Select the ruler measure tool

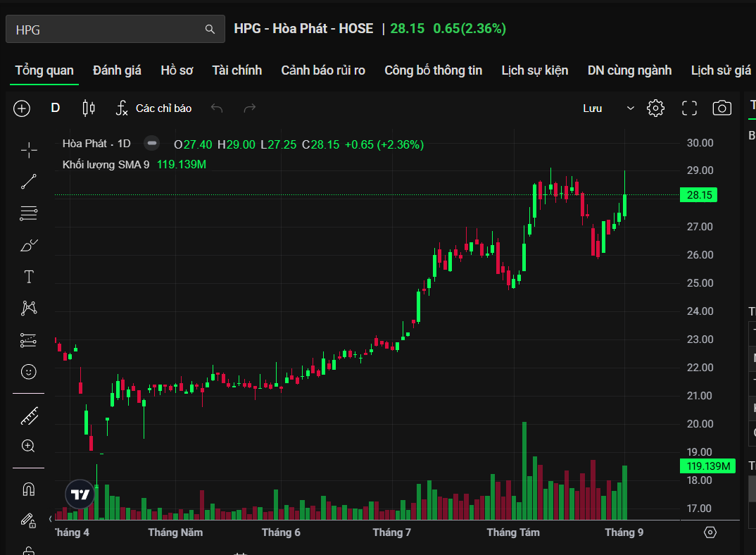pyautogui.click(x=29, y=416)
